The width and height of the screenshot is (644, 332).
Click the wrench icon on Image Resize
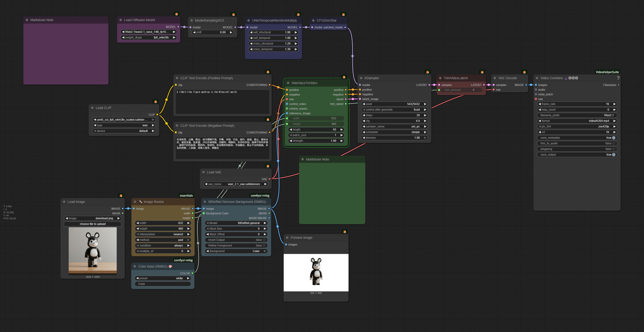[x=141, y=202]
